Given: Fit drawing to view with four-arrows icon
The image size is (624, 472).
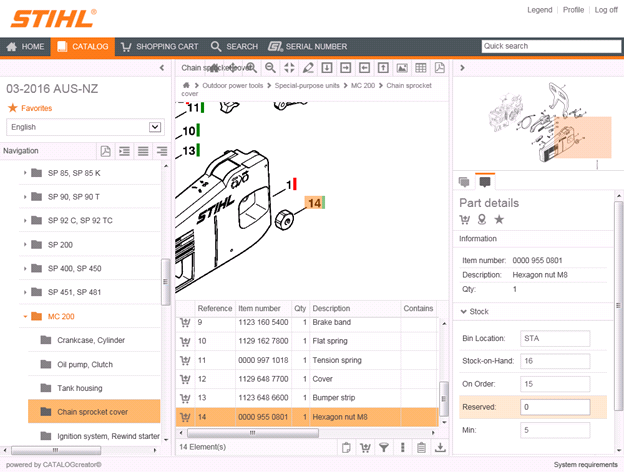Looking at the screenshot, I should (289, 68).
